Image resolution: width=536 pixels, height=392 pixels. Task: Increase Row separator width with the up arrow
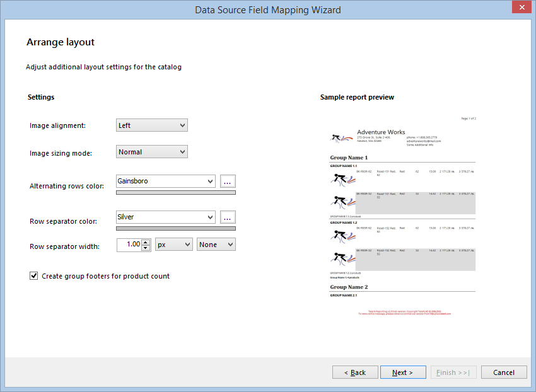(145, 241)
